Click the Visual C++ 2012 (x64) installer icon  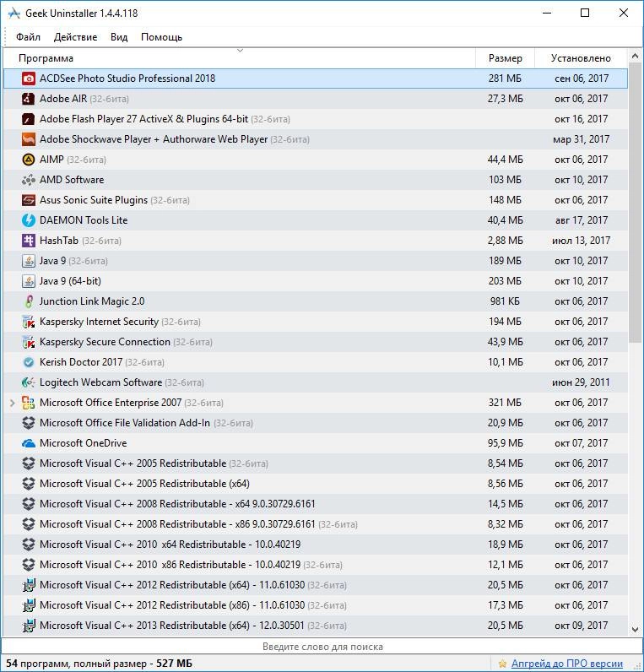pos(29,585)
